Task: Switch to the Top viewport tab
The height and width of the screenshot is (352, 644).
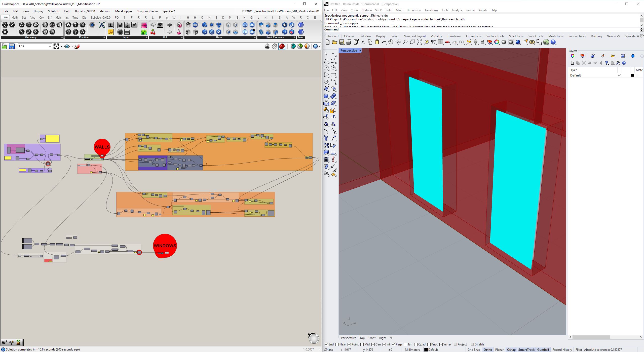Action: click(362, 338)
